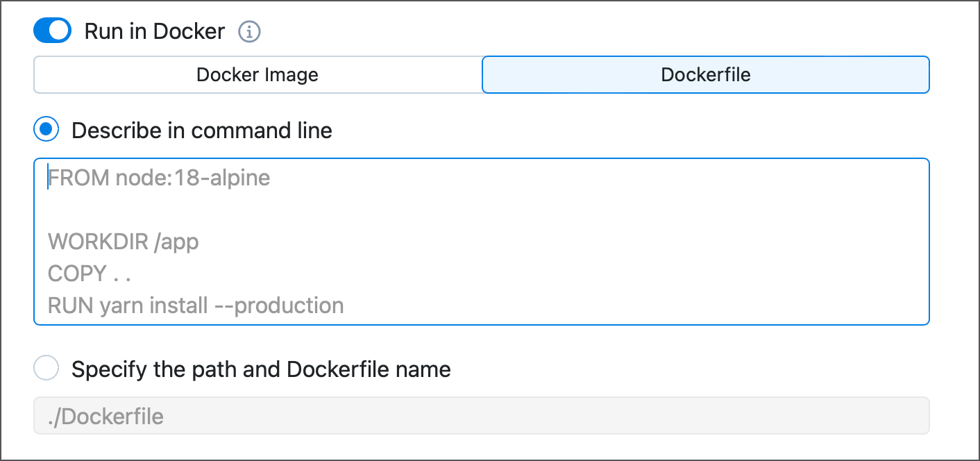980x461 pixels.
Task: Click the blue Run in Docker toggle
Action: tap(52, 31)
